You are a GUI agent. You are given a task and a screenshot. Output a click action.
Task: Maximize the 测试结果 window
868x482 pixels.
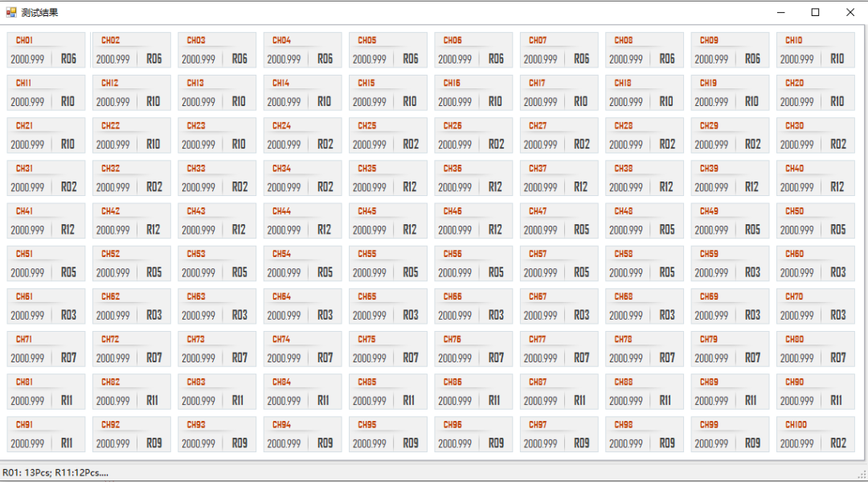pyautogui.click(x=815, y=12)
